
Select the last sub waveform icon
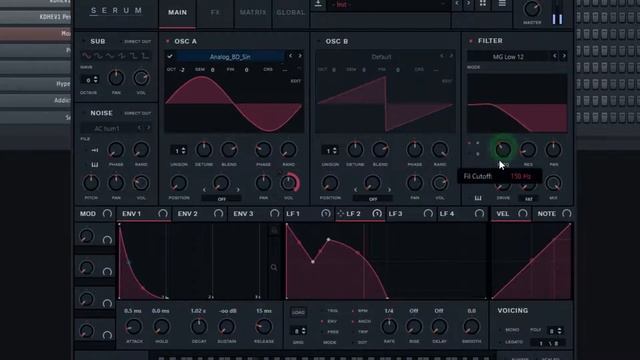tap(146, 56)
